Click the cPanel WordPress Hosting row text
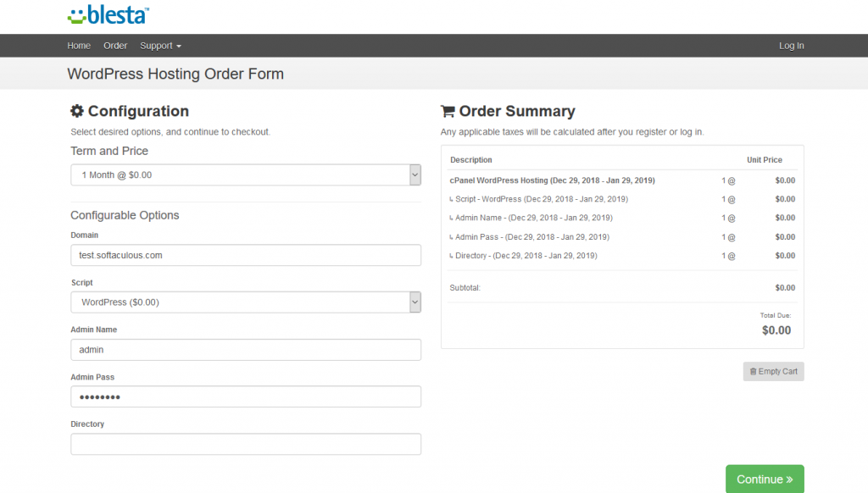Viewport: 868px width, 493px height. (552, 180)
